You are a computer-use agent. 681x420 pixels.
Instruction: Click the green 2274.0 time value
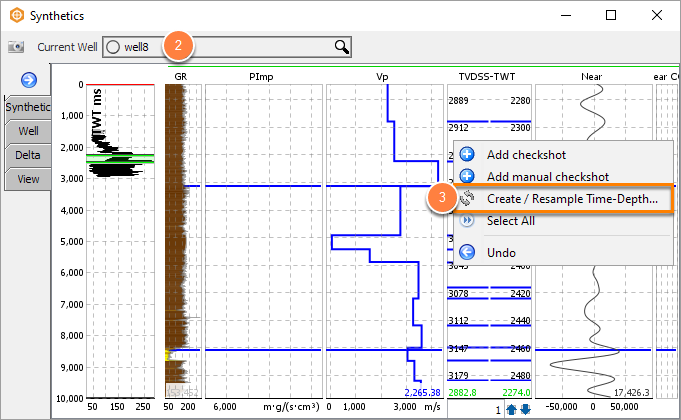pos(516,392)
